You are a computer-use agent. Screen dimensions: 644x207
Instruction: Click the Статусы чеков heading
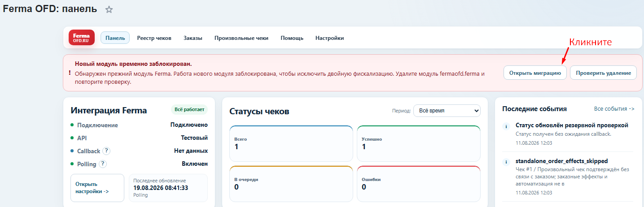pyautogui.click(x=259, y=111)
